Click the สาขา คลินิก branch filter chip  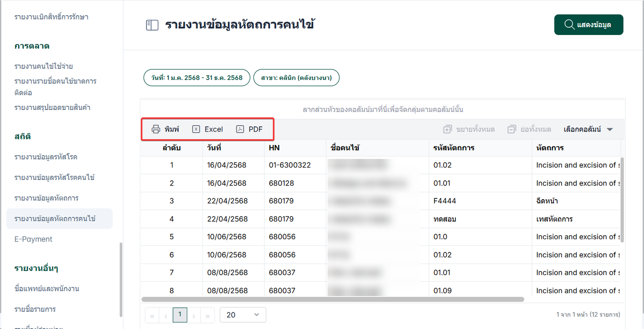pos(296,78)
